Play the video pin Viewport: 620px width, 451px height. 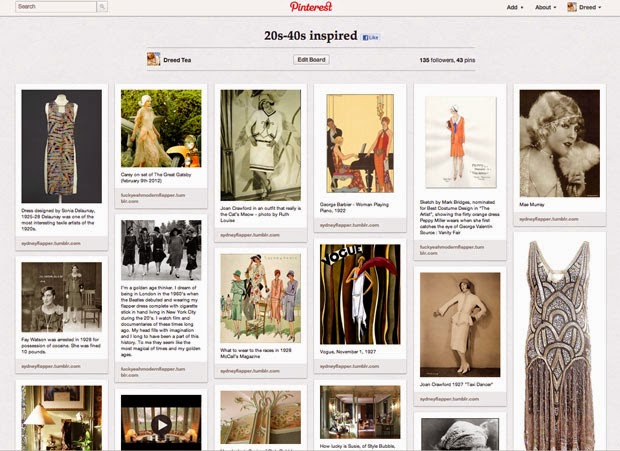click(x=161, y=425)
